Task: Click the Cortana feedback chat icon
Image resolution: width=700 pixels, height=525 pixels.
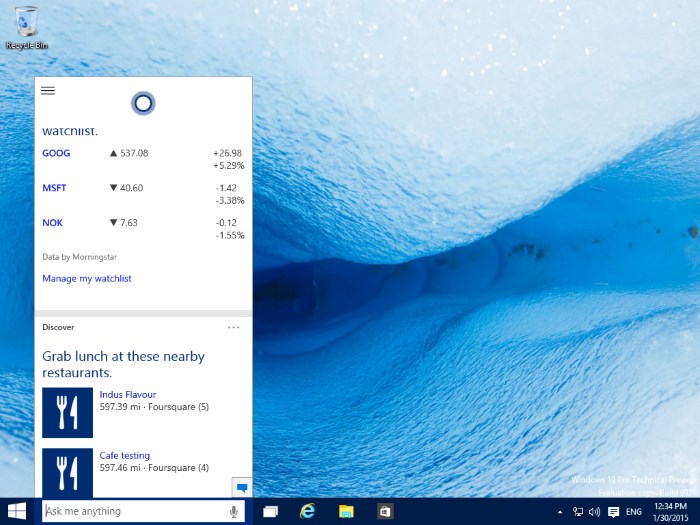Action: pos(242,488)
